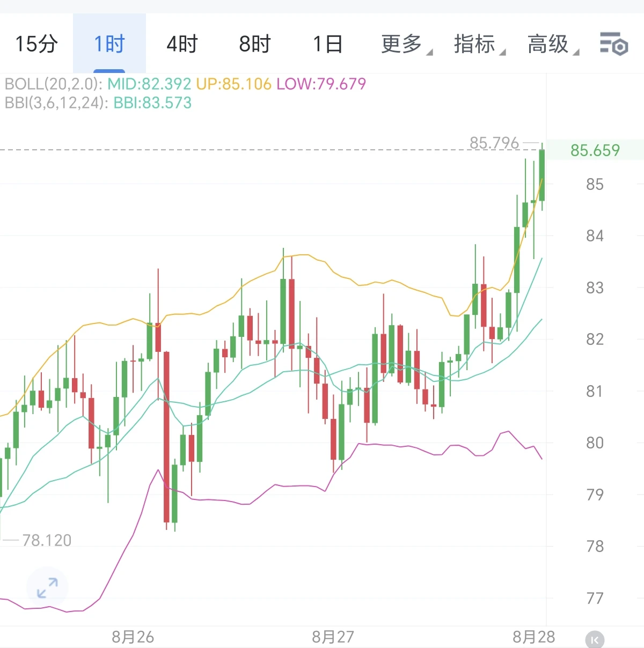The height and width of the screenshot is (648, 644).
Task: Tap the latest green candle at chart top
Action: point(542,175)
